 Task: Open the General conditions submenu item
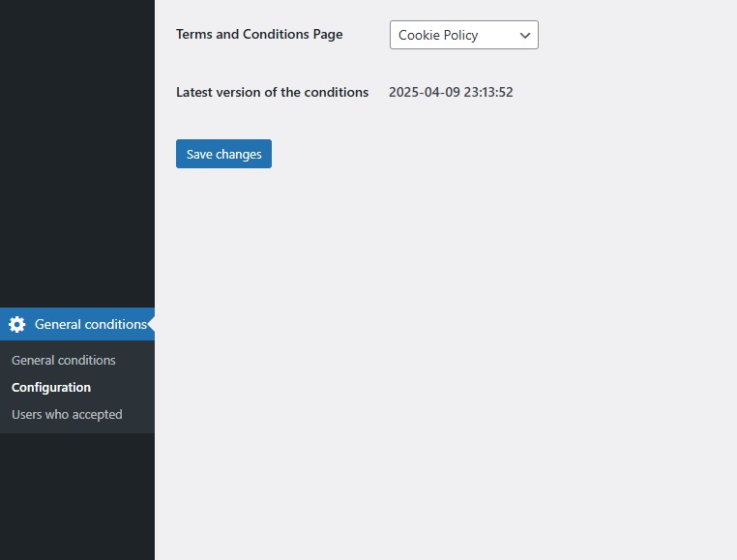point(64,360)
